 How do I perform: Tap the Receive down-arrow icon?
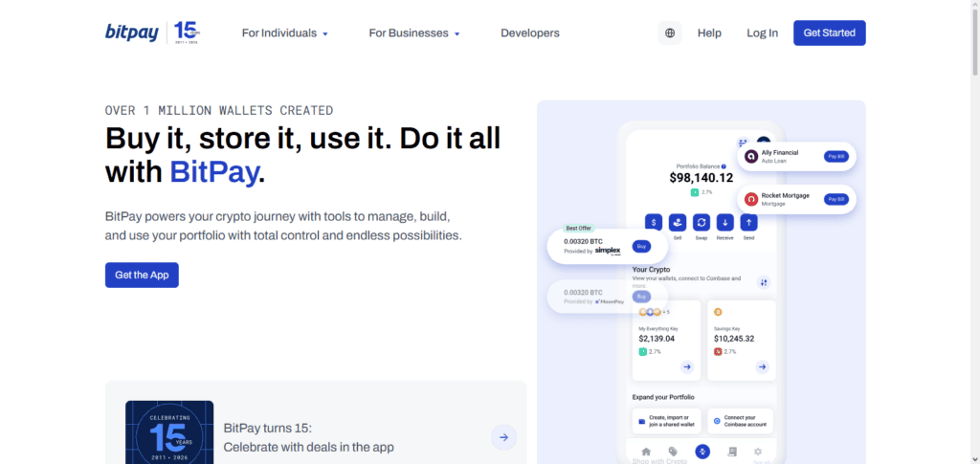click(725, 222)
